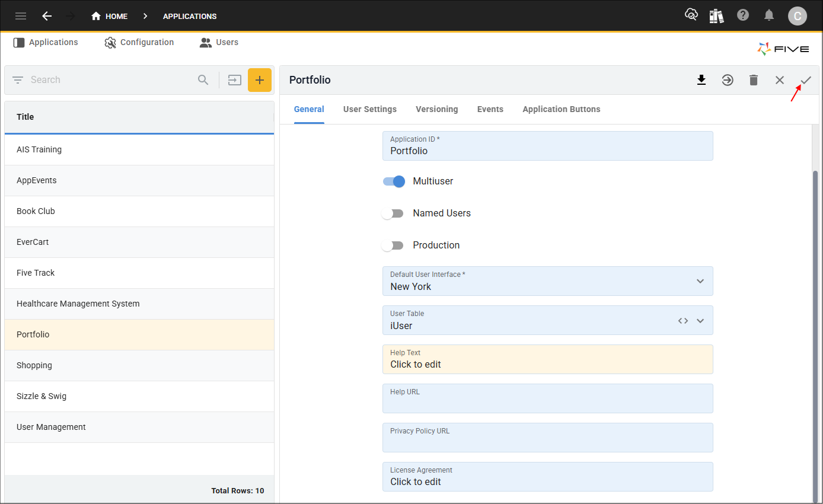Add a new application with plus button
Screen dimensions: 823x504
tap(259, 80)
